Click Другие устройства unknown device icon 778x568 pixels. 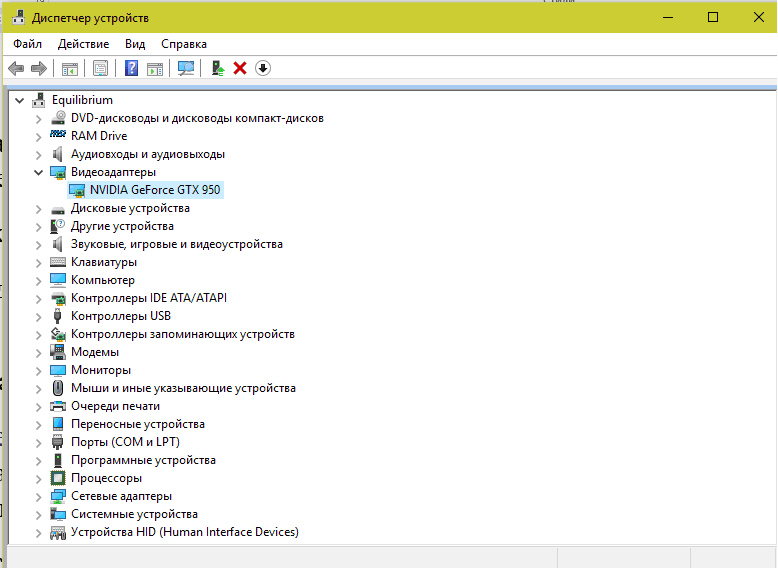[58, 226]
